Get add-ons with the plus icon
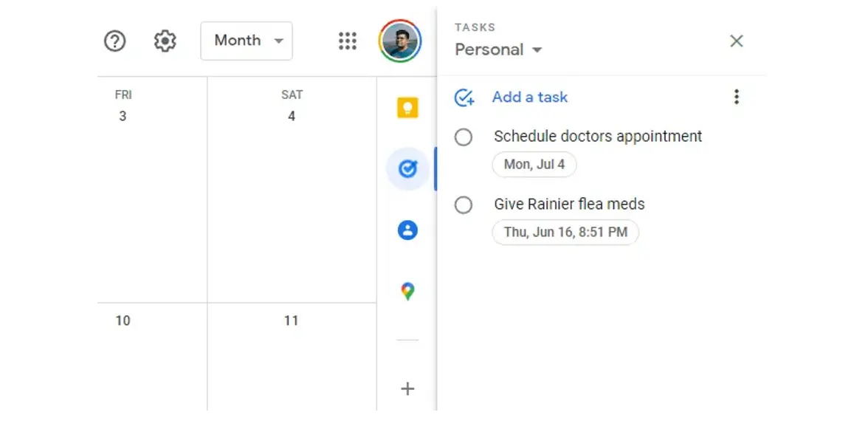This screenshot has height=432, width=868. point(407,388)
